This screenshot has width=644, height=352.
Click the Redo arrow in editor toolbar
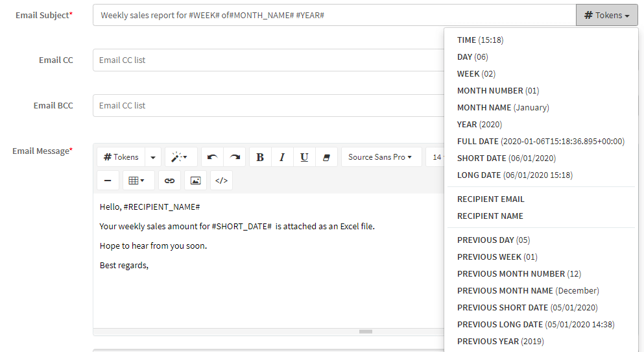click(235, 157)
